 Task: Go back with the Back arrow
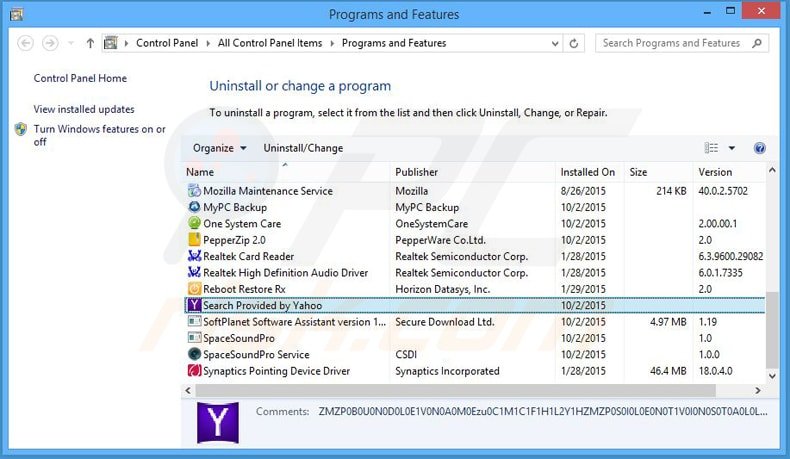pyautogui.click(x=25, y=43)
